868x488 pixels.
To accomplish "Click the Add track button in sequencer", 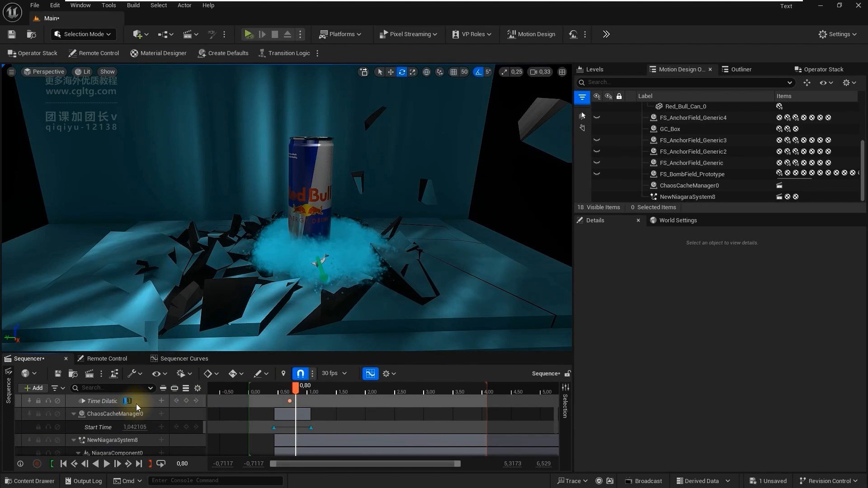I will [x=33, y=388].
